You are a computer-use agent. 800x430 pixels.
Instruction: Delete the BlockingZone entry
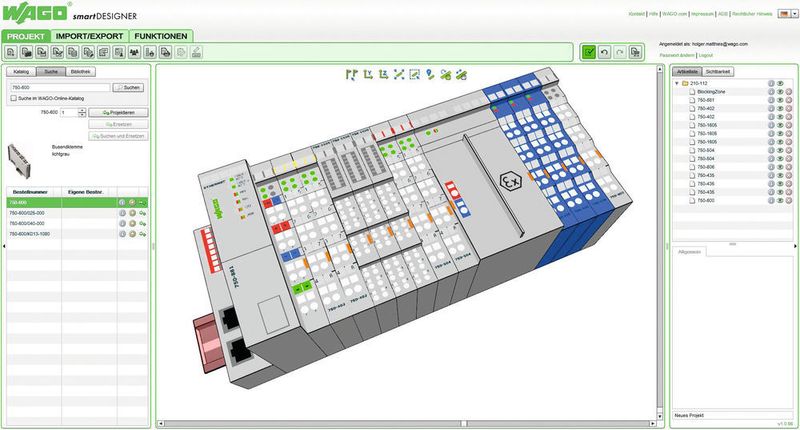tap(788, 92)
